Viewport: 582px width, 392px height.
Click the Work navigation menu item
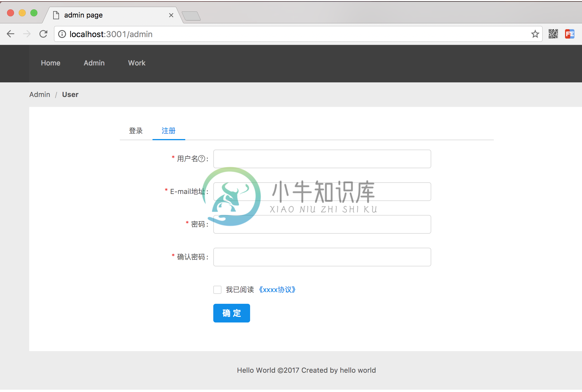point(136,63)
